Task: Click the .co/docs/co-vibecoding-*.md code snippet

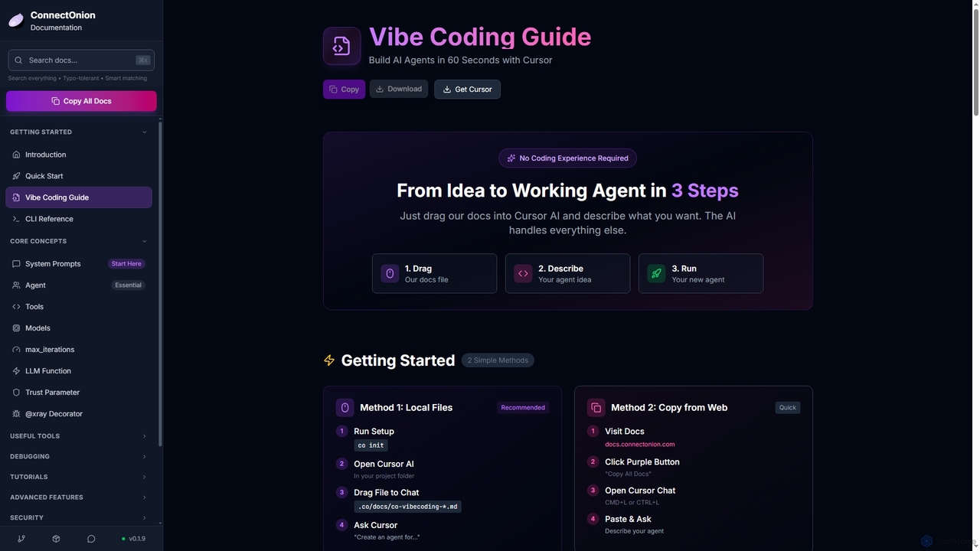Action: tap(408, 507)
